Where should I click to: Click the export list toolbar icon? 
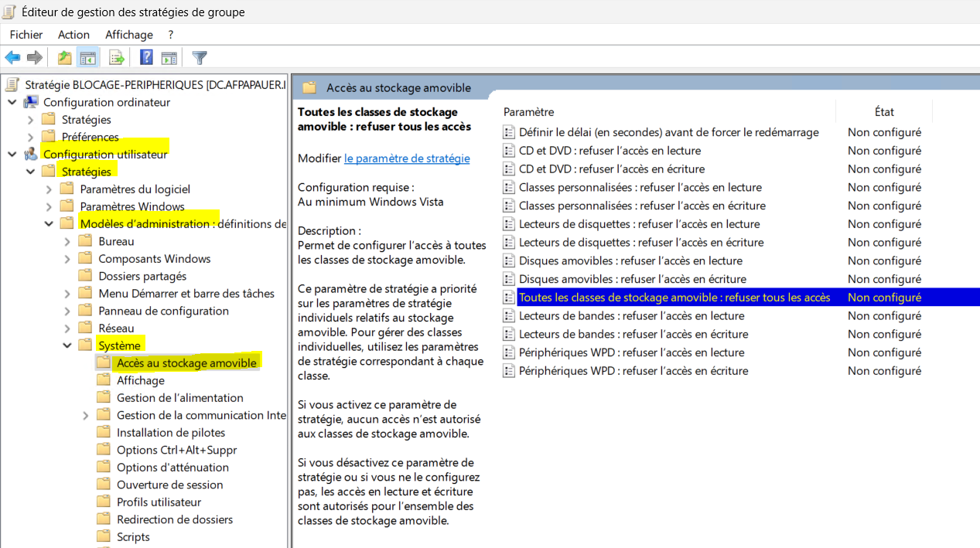tap(117, 58)
